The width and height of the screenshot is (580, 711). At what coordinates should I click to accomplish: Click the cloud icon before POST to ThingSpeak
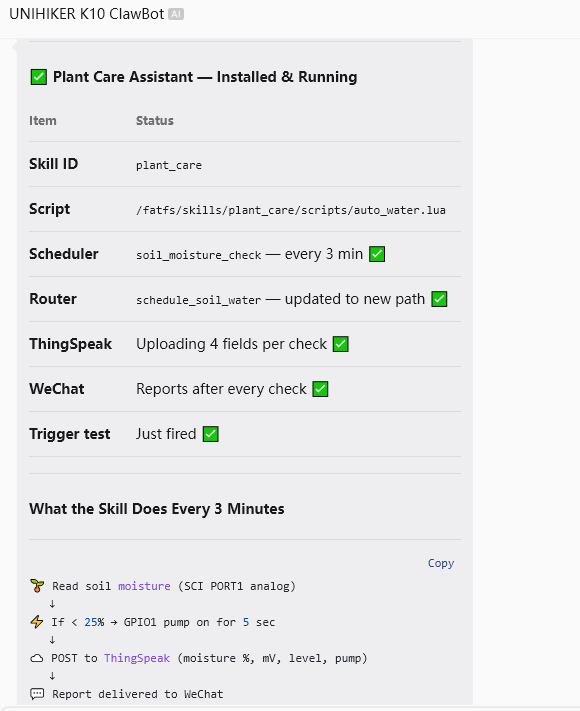pyautogui.click(x=37, y=658)
